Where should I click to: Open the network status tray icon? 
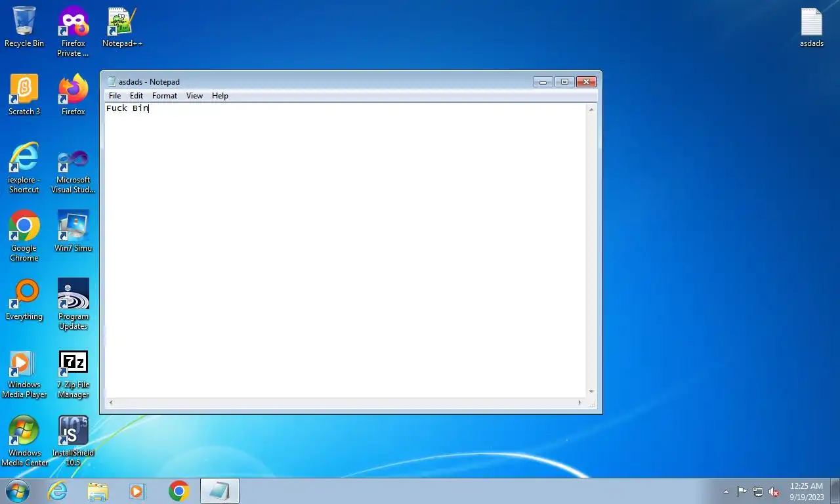click(x=758, y=492)
